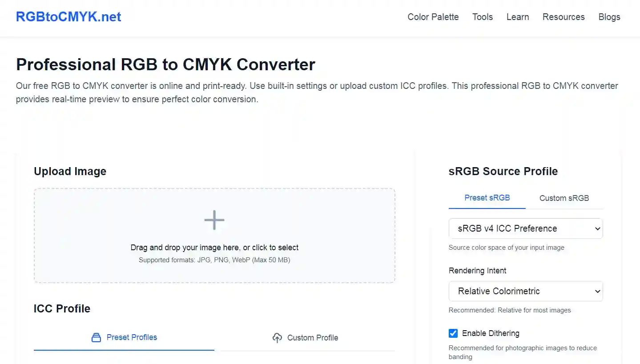Click the "Drag and drop your image here" text
Screen dimensions: 640x364
pyautogui.click(x=214, y=248)
